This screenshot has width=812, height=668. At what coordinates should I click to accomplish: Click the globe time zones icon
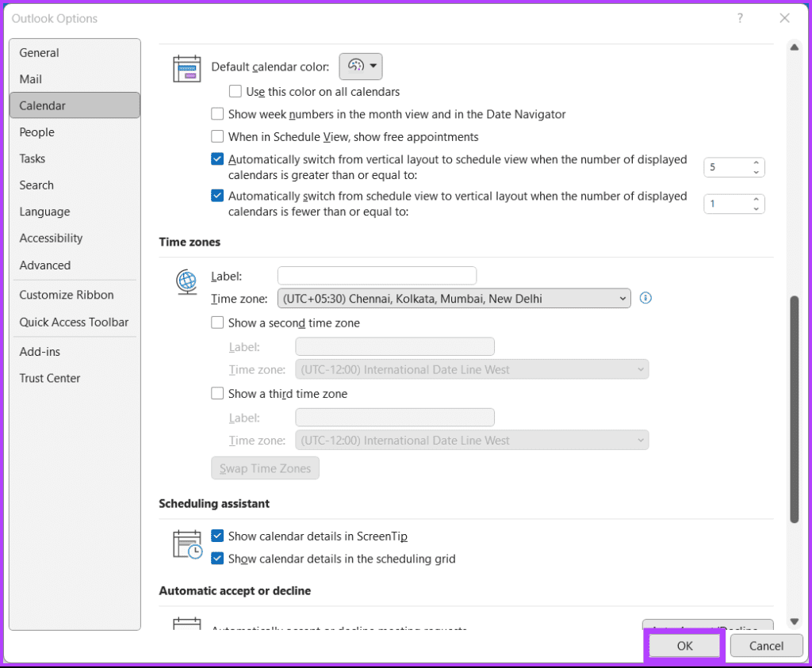(x=186, y=282)
